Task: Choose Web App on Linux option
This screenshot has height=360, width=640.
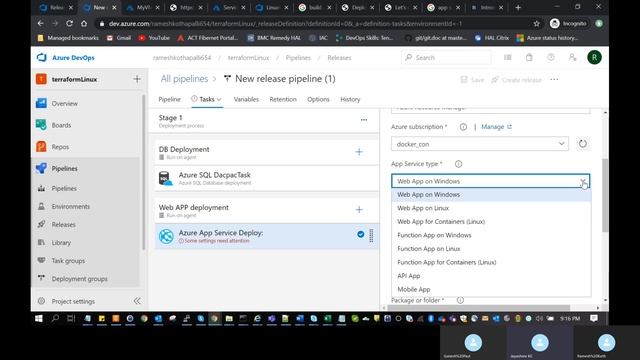Action: (x=491, y=208)
